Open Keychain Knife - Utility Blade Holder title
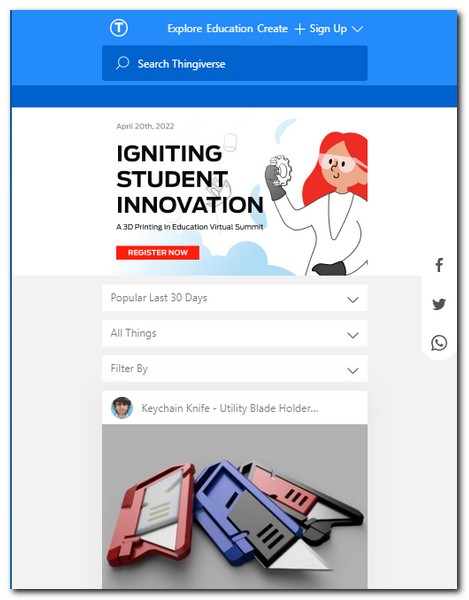 (x=230, y=408)
